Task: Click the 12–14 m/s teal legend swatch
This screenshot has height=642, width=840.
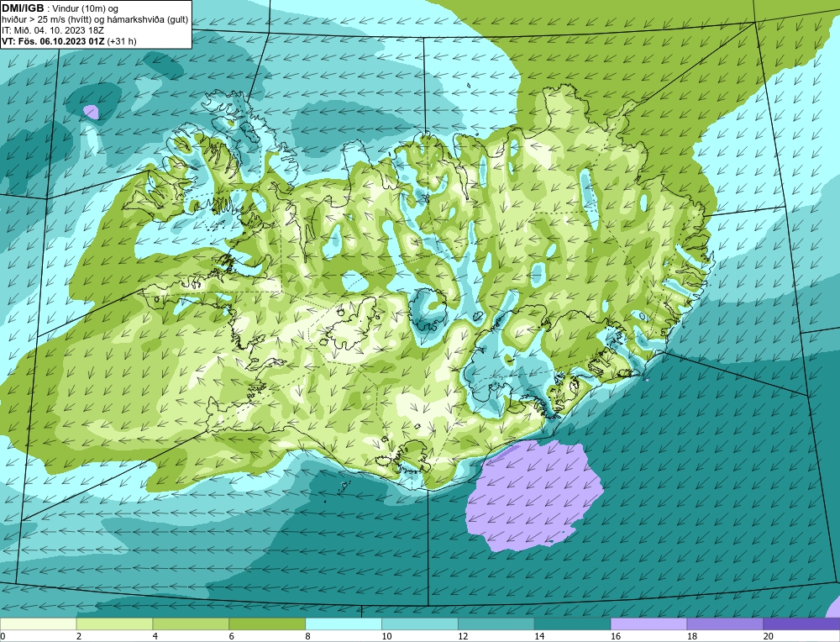Action: [x=496, y=624]
